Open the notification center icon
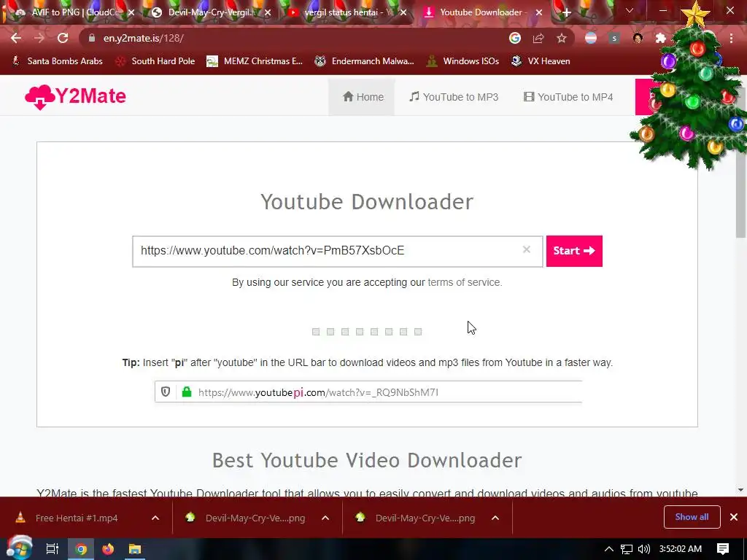Screen dimensions: 747x560 point(723,549)
